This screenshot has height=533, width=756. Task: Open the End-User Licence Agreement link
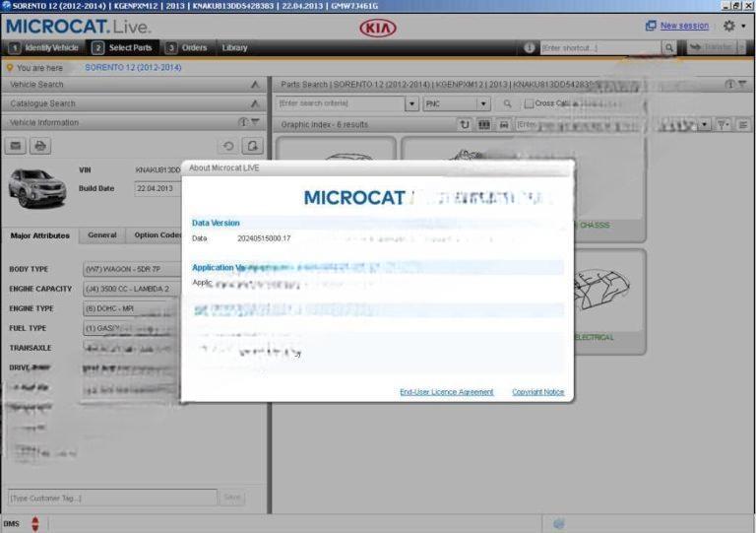(x=447, y=392)
